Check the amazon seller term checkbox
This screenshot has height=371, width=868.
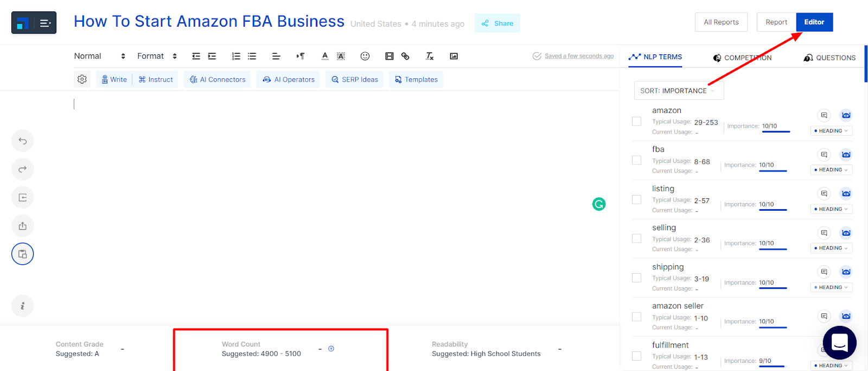(637, 317)
